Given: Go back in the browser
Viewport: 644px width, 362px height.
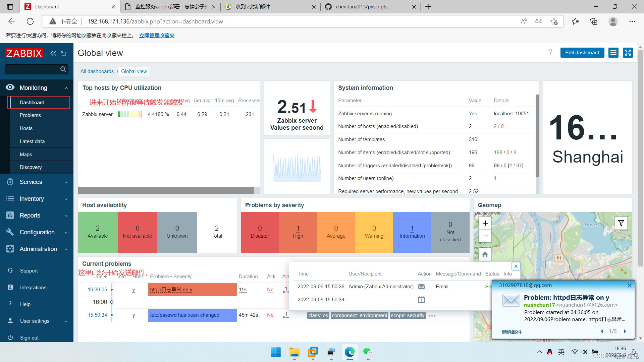Looking at the screenshot, I should pyautogui.click(x=12, y=21).
